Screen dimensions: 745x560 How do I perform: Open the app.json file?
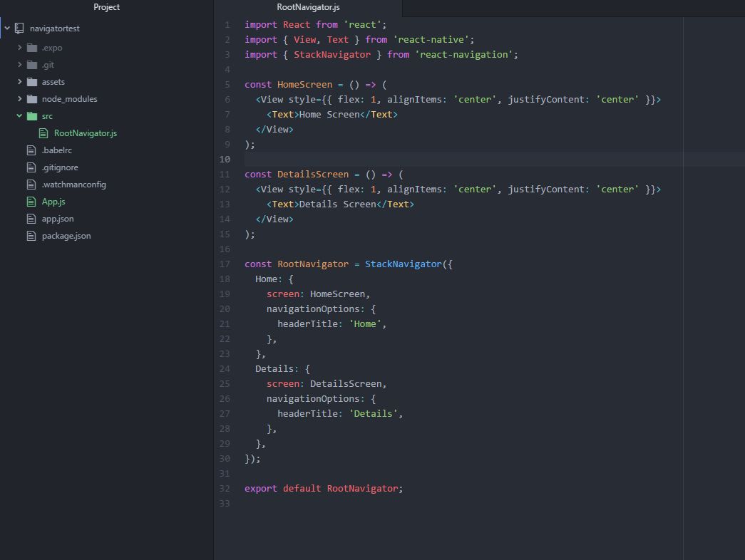58,219
